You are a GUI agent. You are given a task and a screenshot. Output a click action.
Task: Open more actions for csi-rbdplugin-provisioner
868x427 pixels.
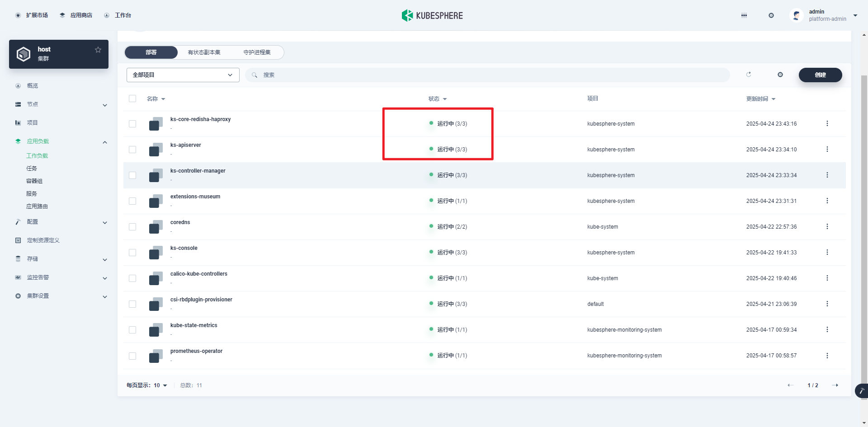827,304
